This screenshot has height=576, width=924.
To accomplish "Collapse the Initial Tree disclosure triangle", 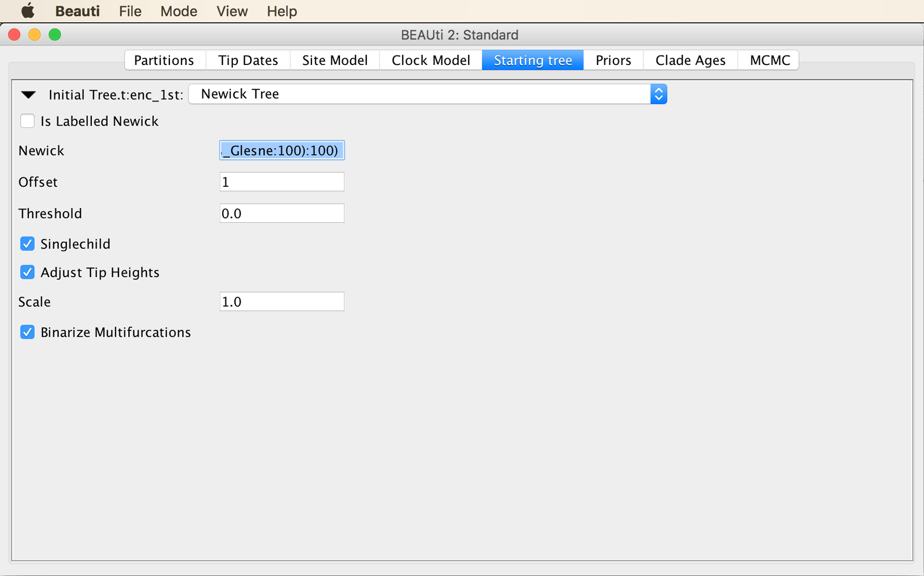I will click(x=29, y=95).
